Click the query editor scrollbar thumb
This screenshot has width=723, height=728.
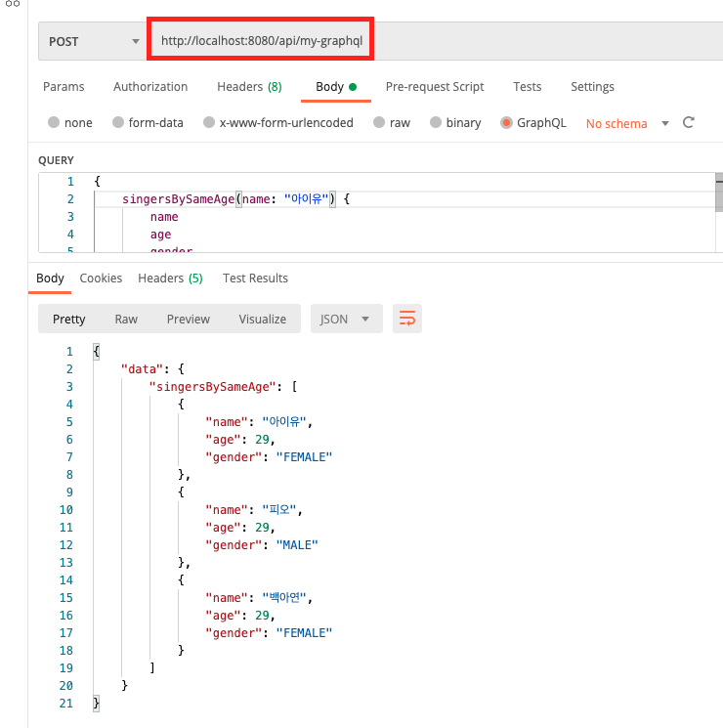point(719,192)
